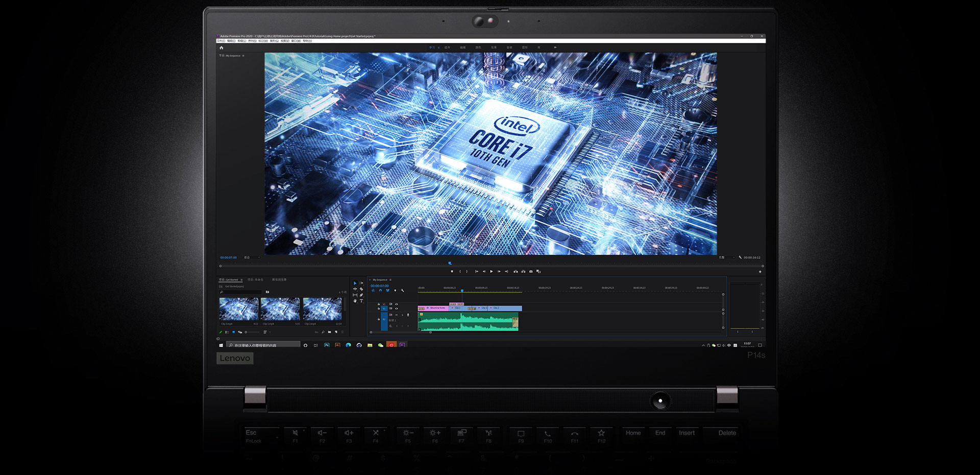Toggle V2 track lock

tap(379, 304)
